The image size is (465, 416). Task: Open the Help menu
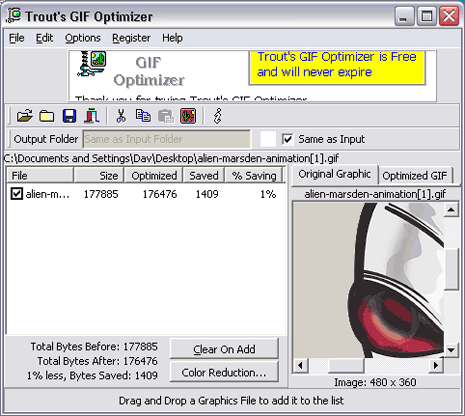[172, 38]
